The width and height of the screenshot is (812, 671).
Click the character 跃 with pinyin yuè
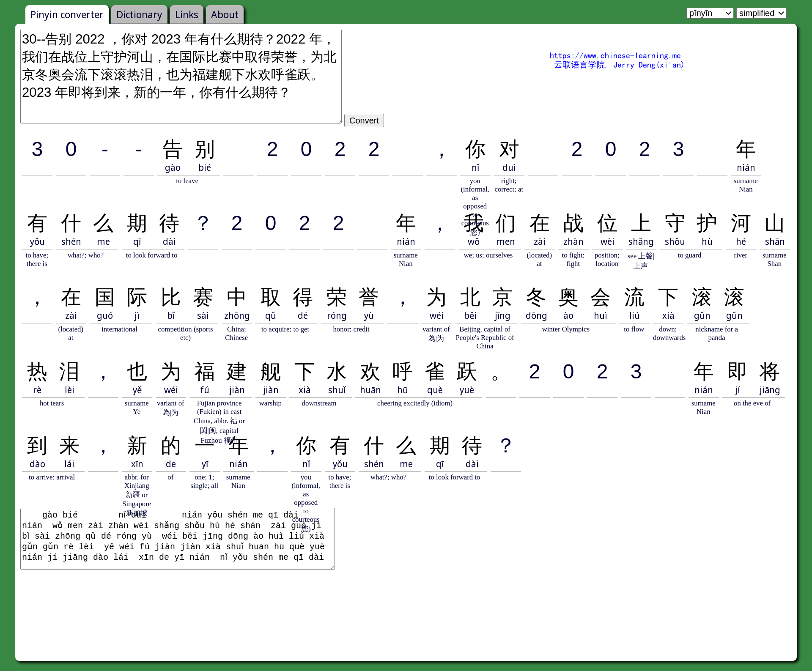(467, 372)
